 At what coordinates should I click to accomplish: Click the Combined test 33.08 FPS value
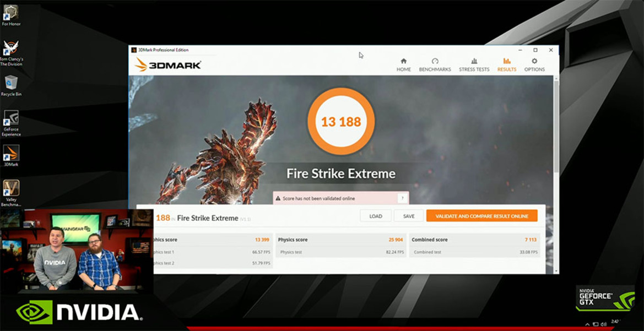click(528, 252)
